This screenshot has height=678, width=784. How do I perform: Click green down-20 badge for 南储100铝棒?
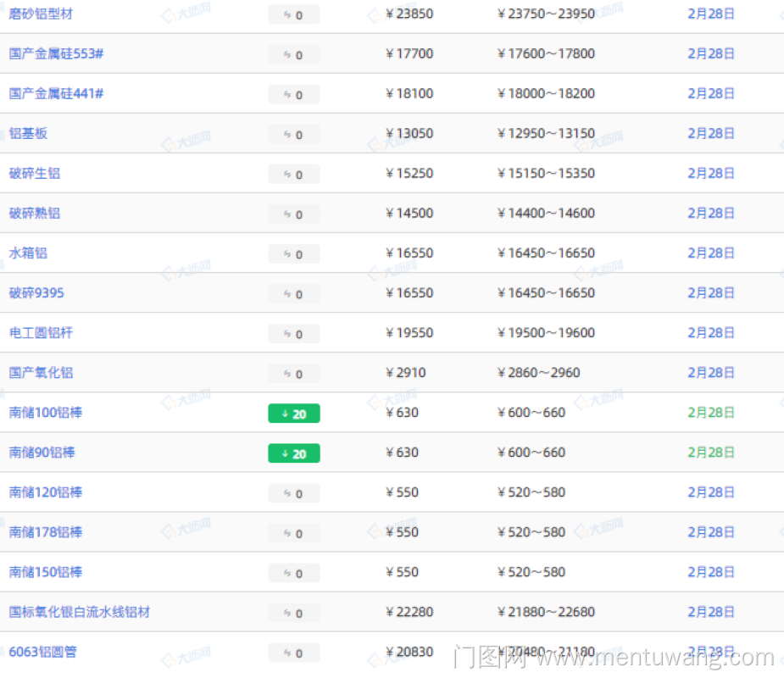point(293,414)
